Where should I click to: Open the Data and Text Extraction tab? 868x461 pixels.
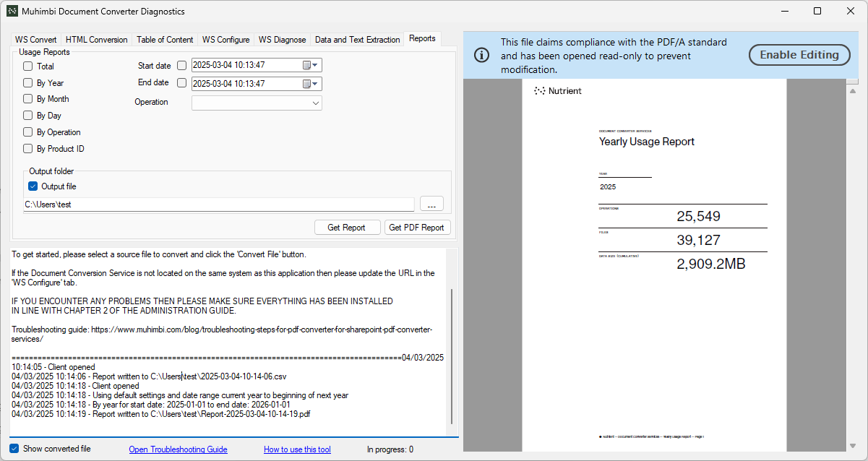[x=357, y=40]
